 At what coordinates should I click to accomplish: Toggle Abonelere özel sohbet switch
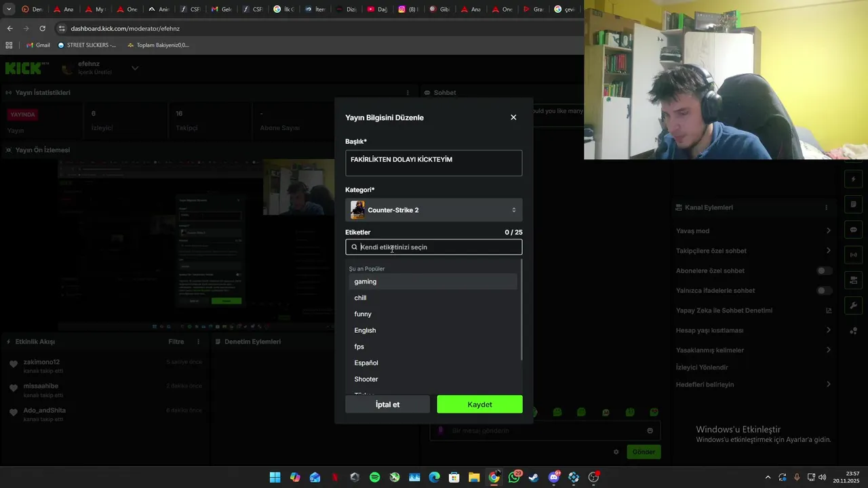[x=824, y=270]
